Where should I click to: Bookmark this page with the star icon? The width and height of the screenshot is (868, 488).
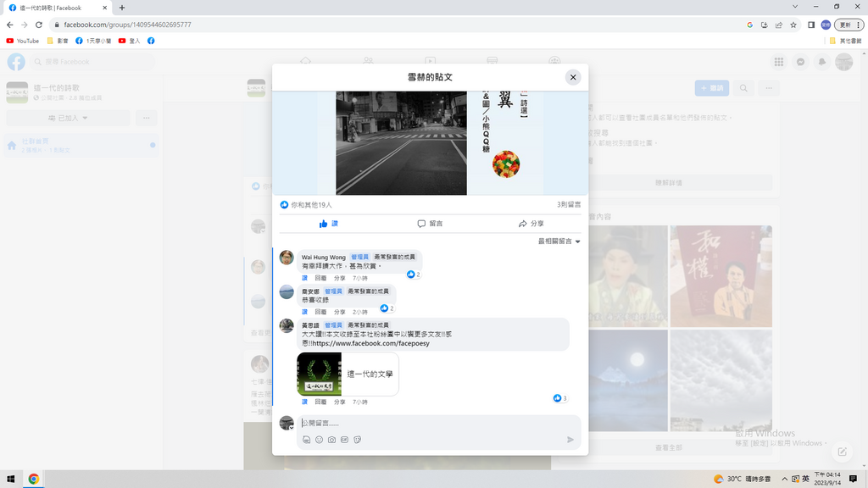point(793,25)
